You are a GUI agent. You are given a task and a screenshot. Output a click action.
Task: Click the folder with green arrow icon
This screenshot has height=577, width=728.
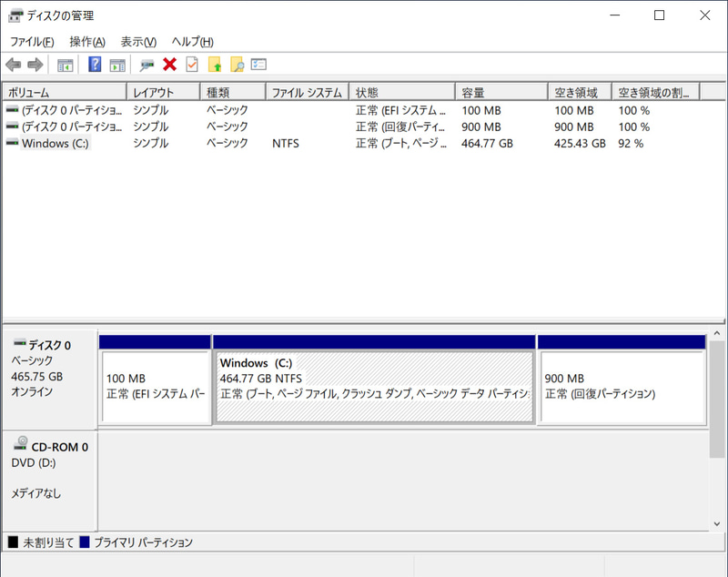pos(215,65)
